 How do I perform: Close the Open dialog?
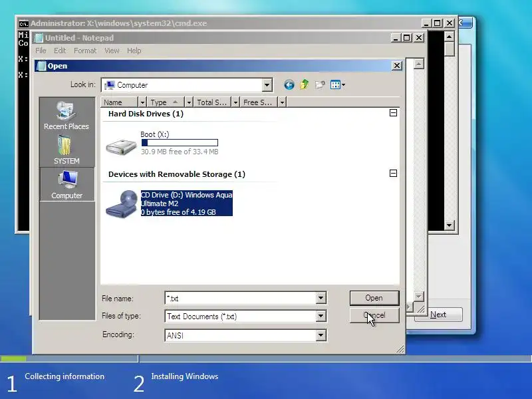(x=397, y=65)
